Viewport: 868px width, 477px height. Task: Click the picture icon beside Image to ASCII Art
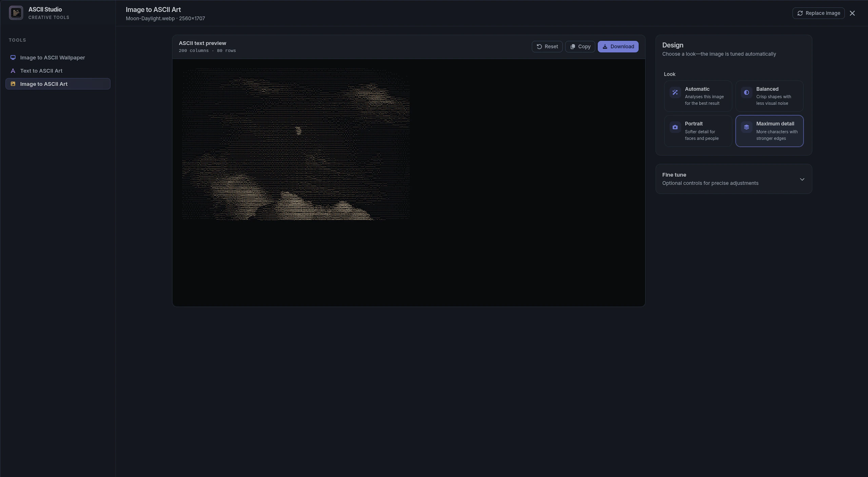(x=13, y=84)
